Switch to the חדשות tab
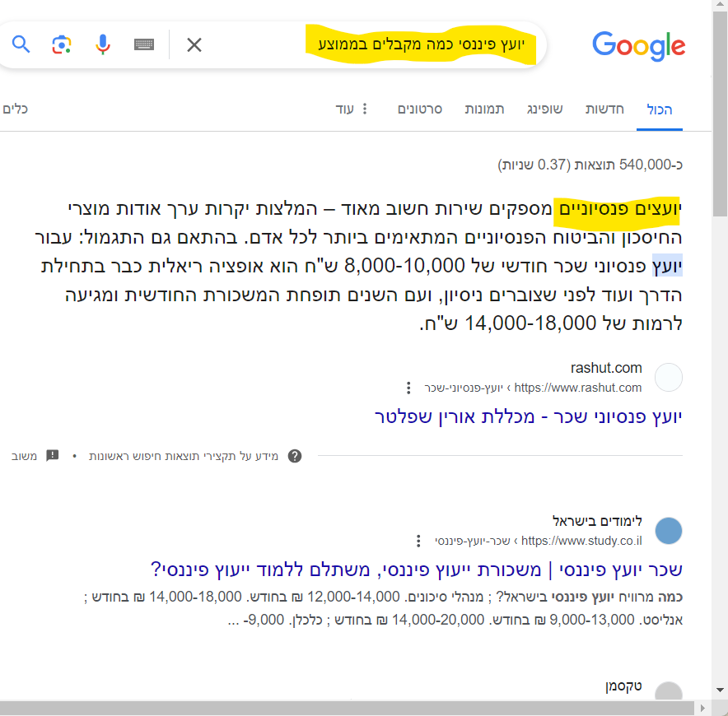 point(604,109)
